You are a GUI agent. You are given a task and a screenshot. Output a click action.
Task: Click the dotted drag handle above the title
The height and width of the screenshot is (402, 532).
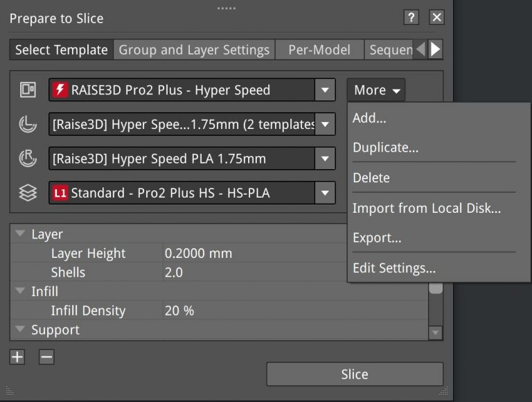(227, 8)
